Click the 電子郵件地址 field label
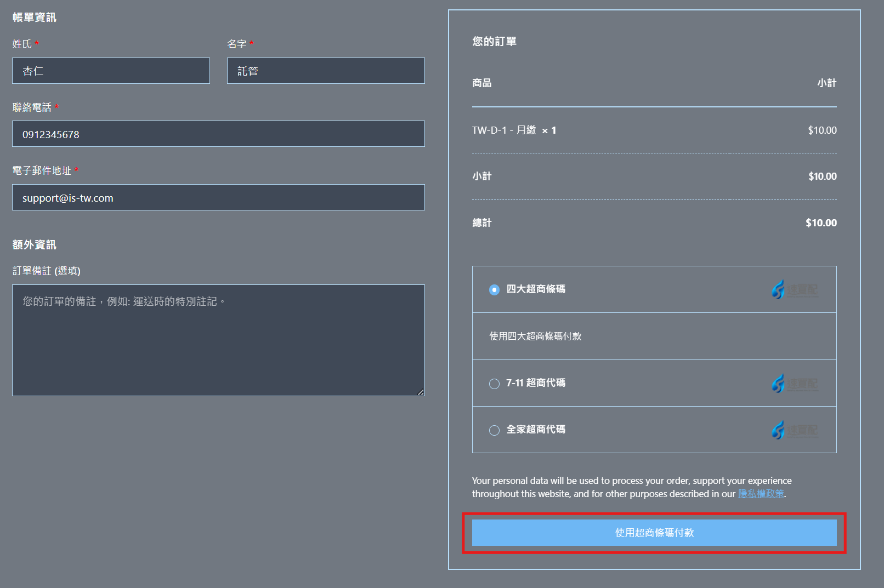884x588 pixels. tap(42, 171)
